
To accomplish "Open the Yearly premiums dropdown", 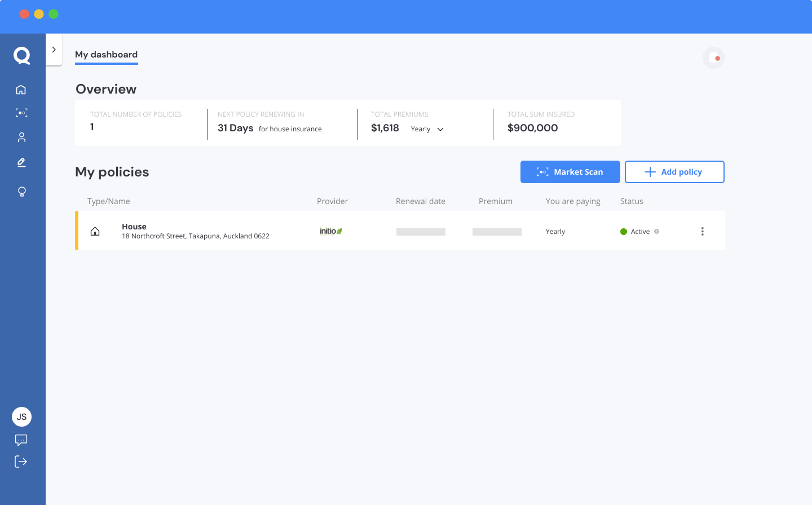I will (427, 129).
